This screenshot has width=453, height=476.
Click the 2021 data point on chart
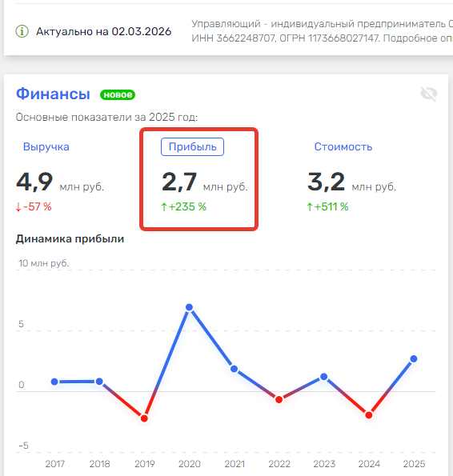(234, 369)
